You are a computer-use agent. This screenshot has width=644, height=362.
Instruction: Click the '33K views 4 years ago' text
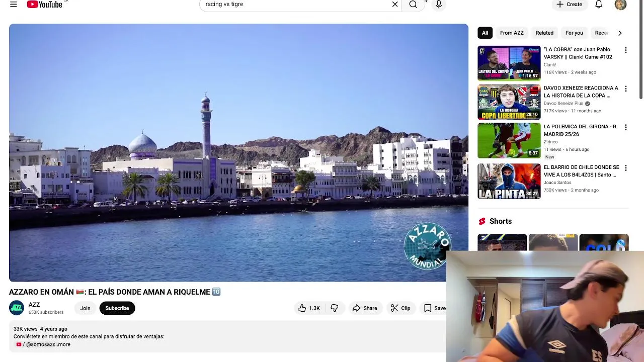pyautogui.click(x=40, y=329)
